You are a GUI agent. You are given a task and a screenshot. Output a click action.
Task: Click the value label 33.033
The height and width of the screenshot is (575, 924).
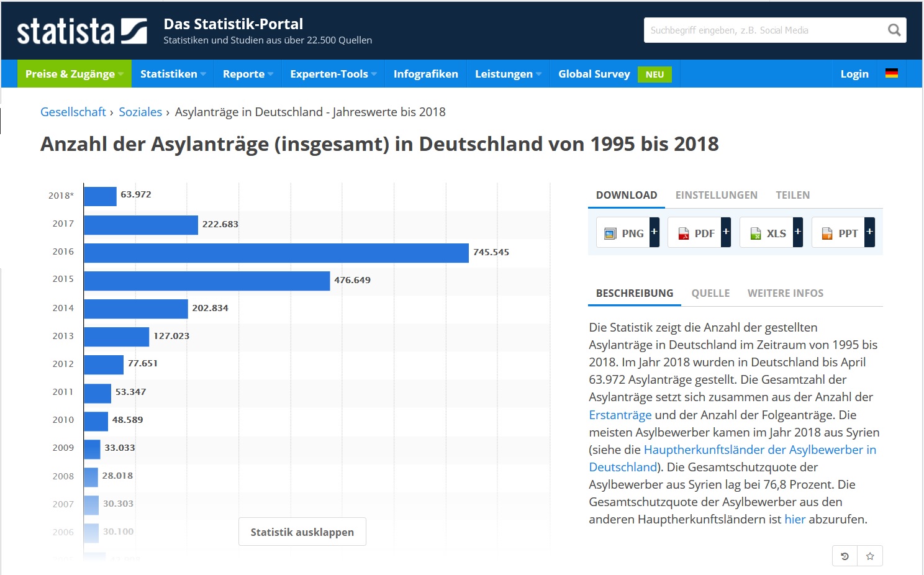[120, 448]
